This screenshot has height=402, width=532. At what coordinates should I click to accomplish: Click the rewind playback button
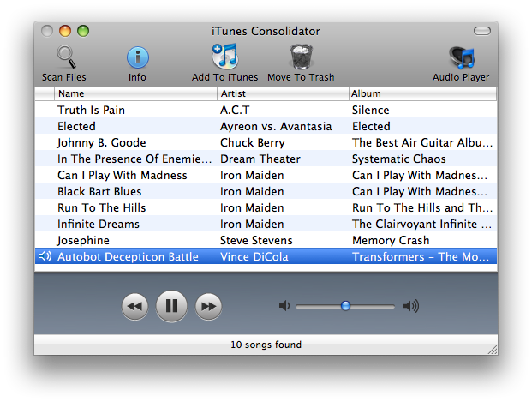pyautogui.click(x=134, y=307)
